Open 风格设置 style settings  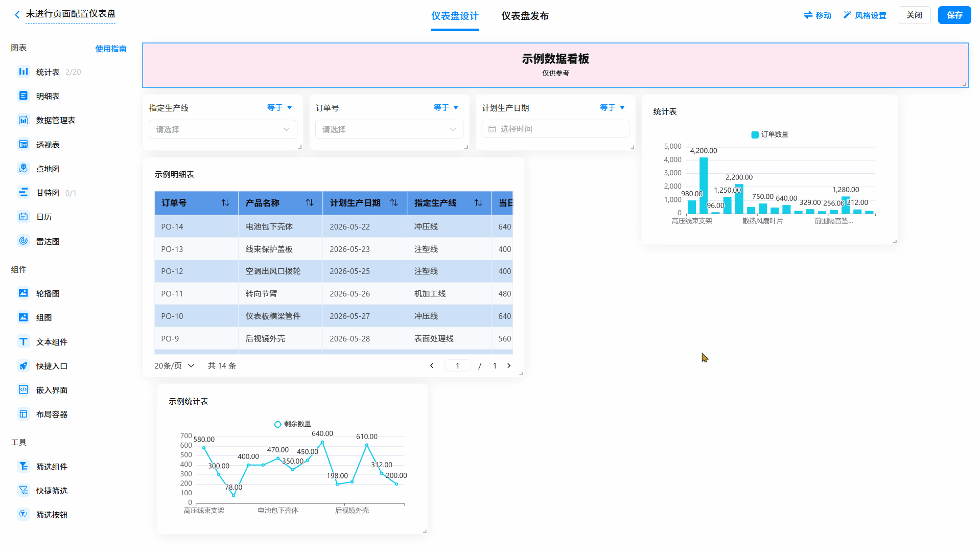point(865,15)
